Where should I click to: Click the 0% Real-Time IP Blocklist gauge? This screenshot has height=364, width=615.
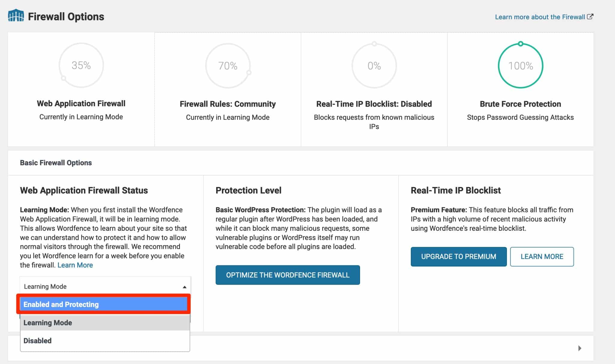click(374, 65)
